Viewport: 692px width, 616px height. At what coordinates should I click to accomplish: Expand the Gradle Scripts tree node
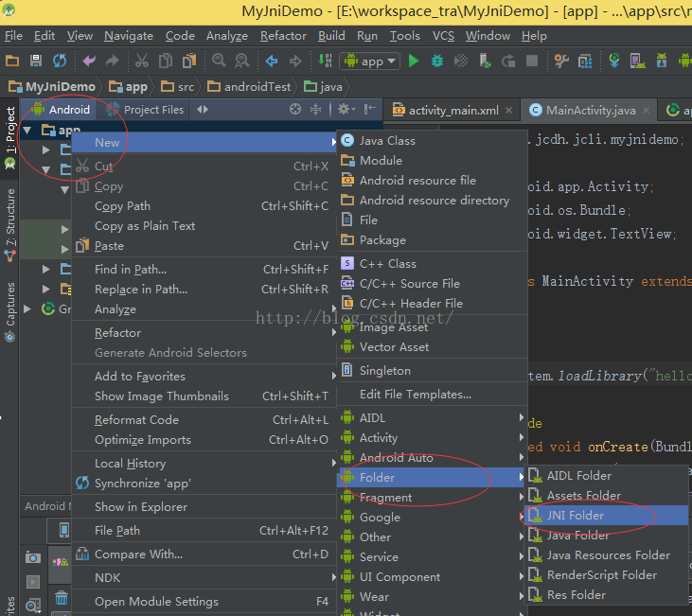[x=27, y=308]
